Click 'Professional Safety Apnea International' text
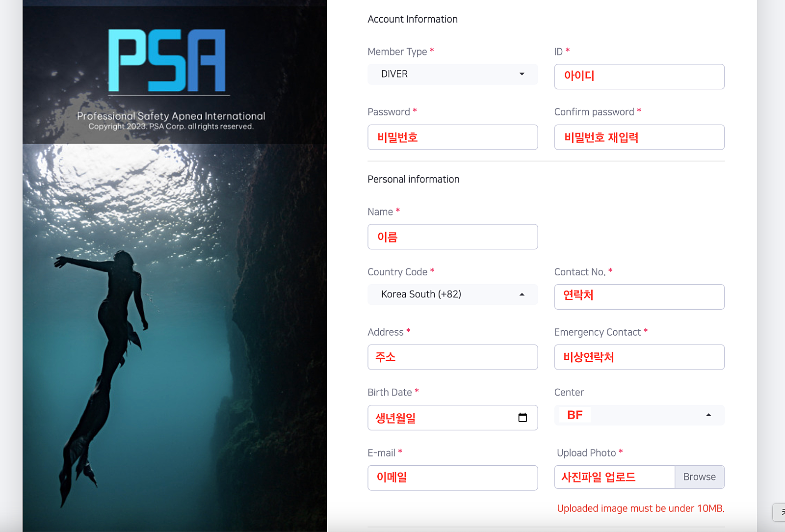785x532 pixels. (171, 116)
